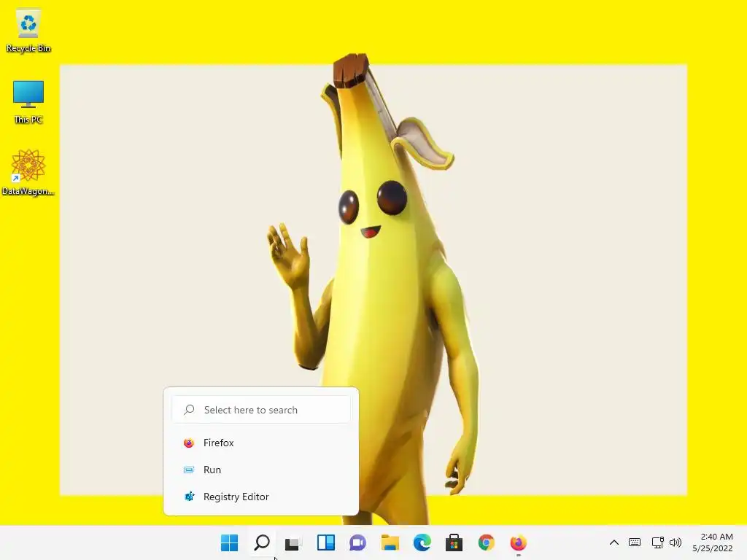The image size is (747, 560).
Task: Click the Registry Editor cube icon
Action: (x=189, y=497)
